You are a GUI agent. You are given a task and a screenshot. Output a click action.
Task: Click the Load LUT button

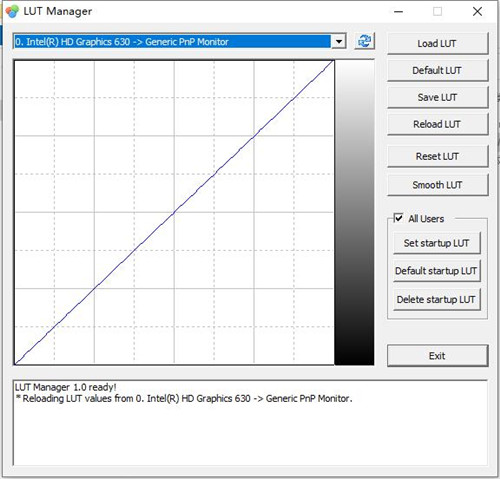tap(437, 44)
